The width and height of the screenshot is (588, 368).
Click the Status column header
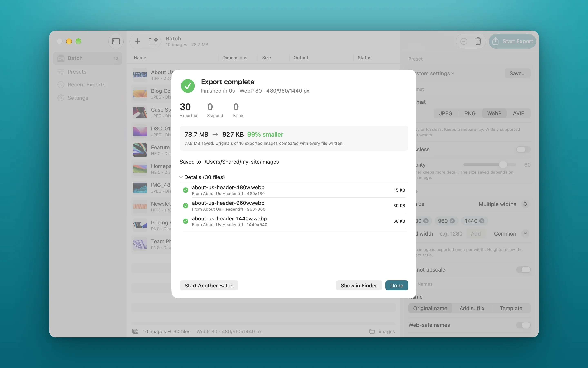click(364, 58)
